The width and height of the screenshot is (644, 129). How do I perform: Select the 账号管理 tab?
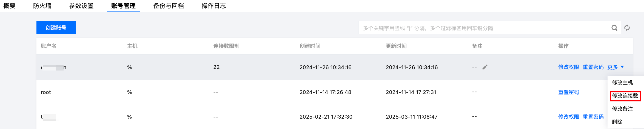[x=123, y=6]
